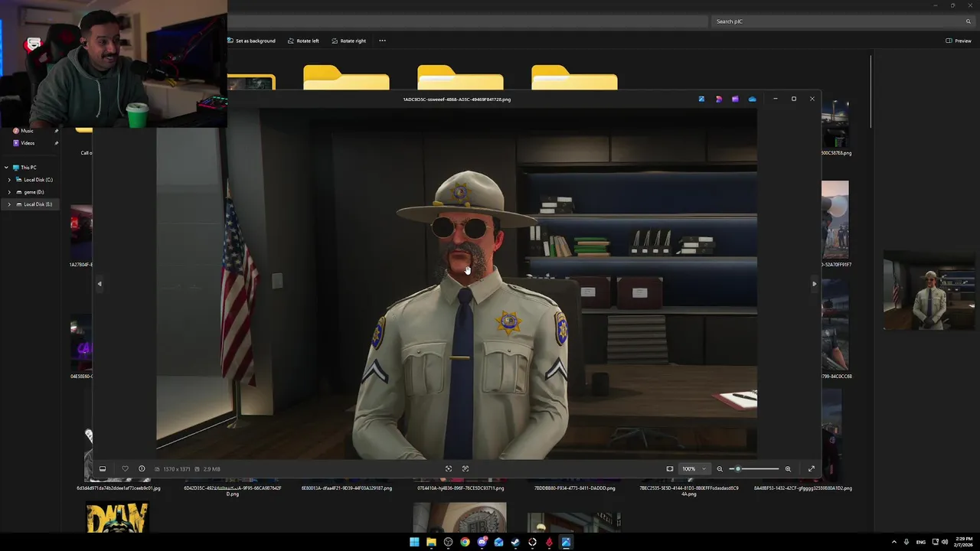Click Rotate left in File Explorer toolbar
The height and width of the screenshot is (551, 980).
pos(303,41)
